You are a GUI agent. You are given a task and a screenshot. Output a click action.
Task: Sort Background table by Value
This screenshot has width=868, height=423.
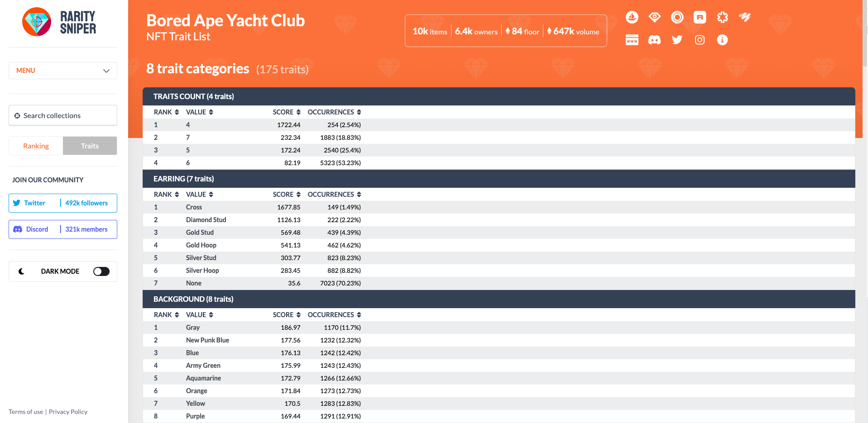click(199, 315)
